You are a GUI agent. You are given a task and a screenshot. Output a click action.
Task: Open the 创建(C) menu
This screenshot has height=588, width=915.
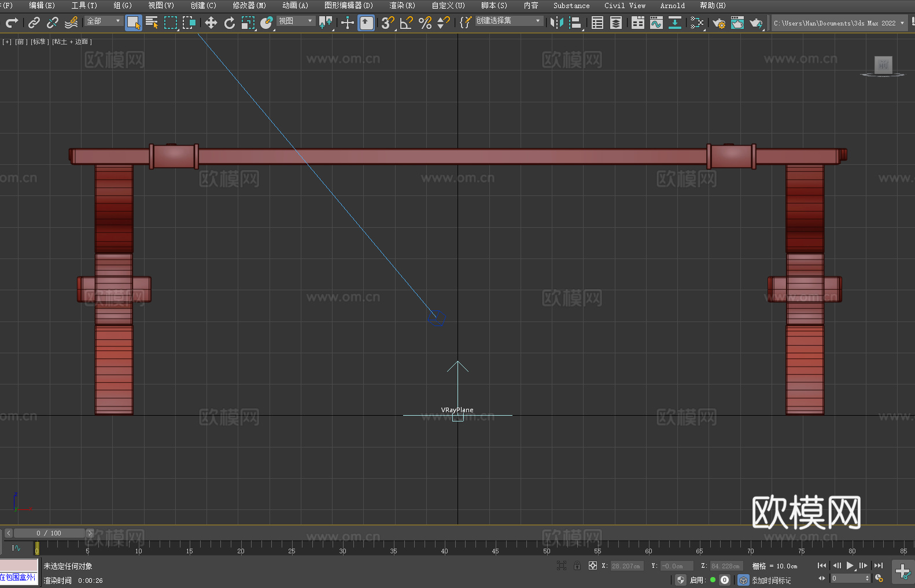click(x=204, y=5)
